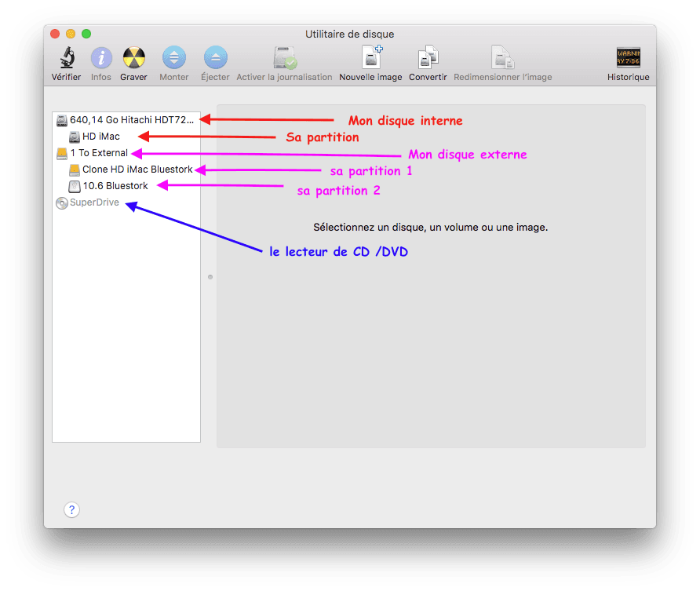Image resolution: width=700 pixels, height=591 pixels.
Task: Click the Graver toolbar label
Action: click(133, 77)
